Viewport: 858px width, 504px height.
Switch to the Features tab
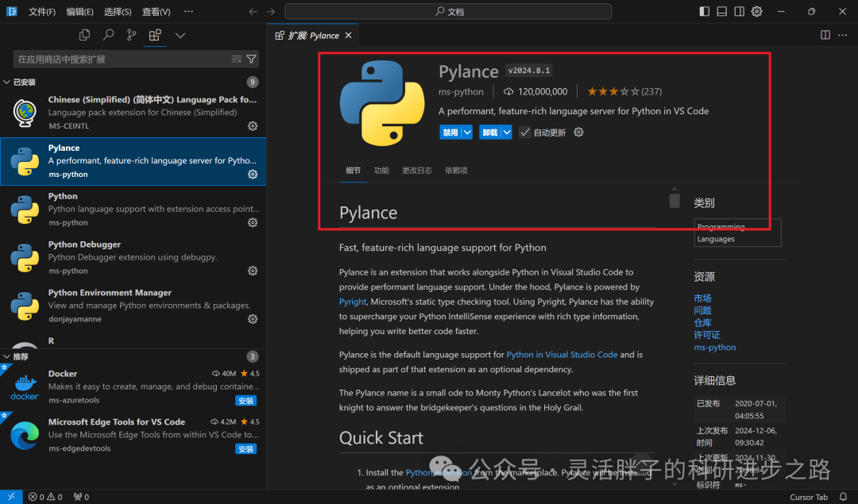click(381, 171)
